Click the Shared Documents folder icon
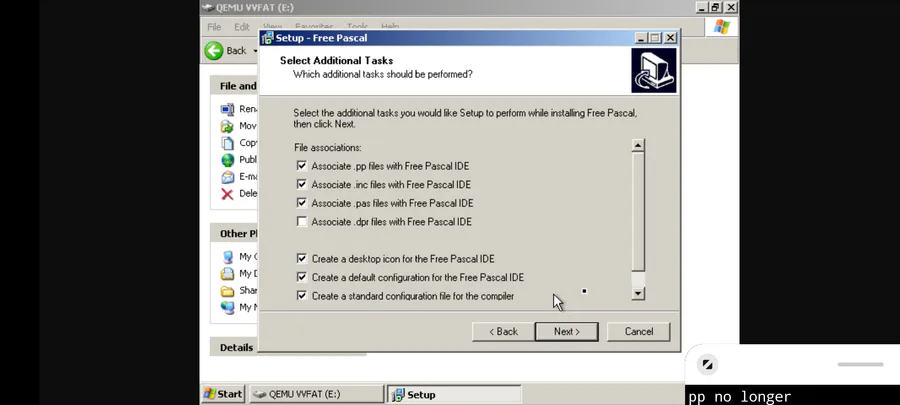 pos(228,290)
